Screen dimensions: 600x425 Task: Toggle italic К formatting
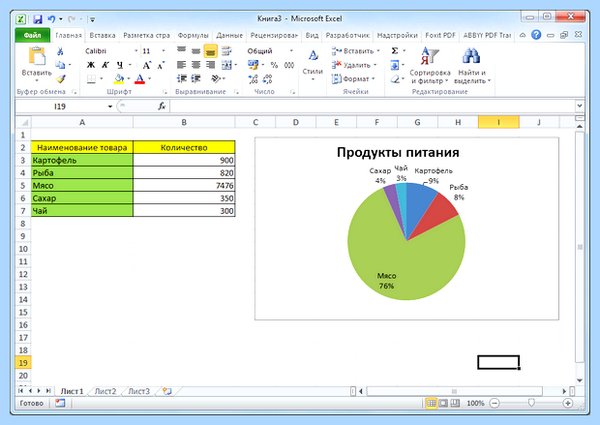tap(105, 65)
